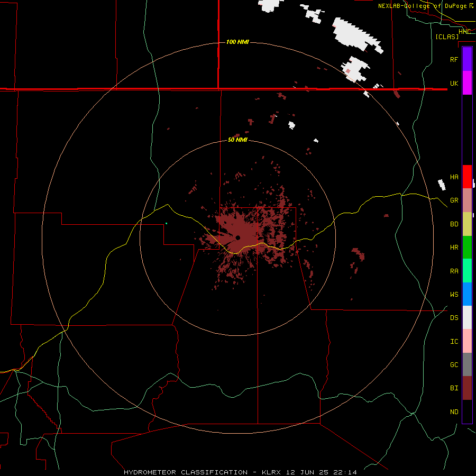Click the HR green legend swatch
476x476 pixels.
467,248
